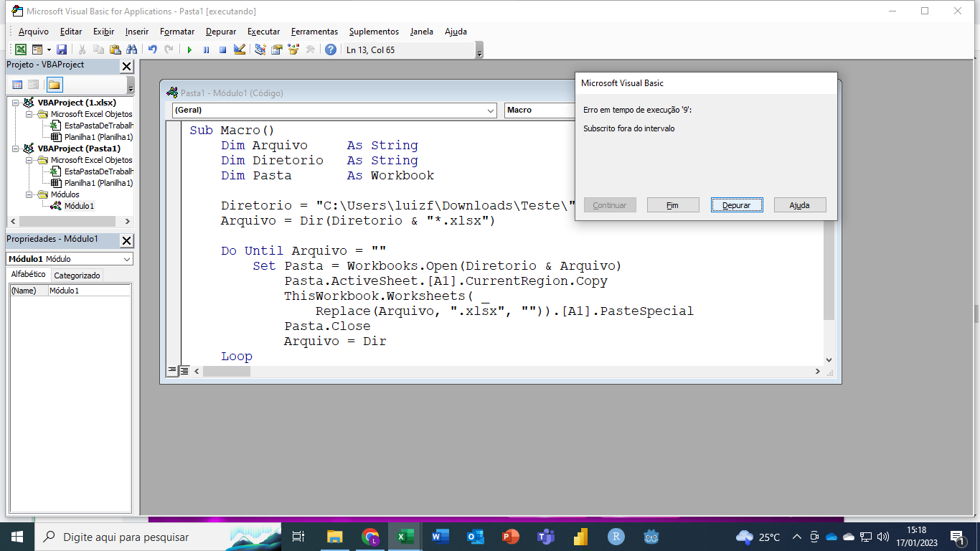Open the Depurar menu
Viewport: 980px width, 551px height.
click(x=221, y=32)
